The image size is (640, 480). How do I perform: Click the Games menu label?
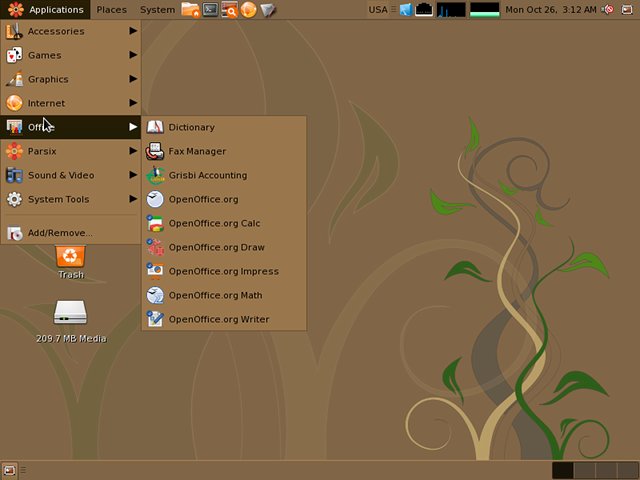click(44, 55)
